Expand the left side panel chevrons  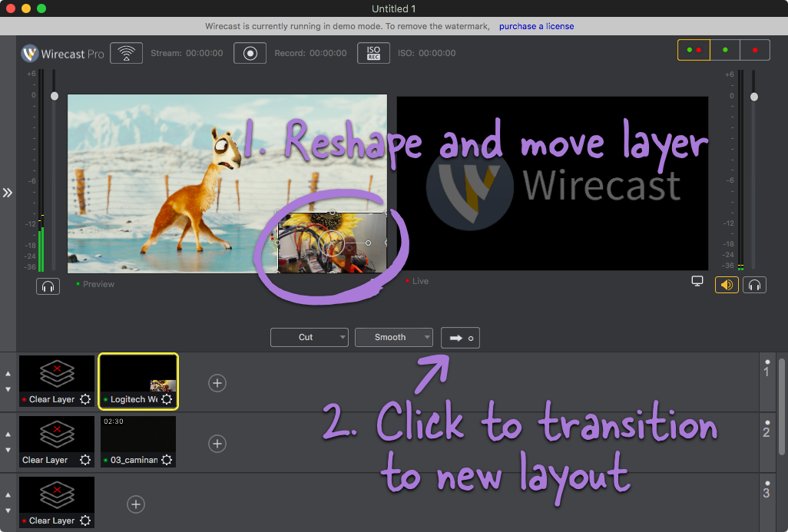coord(8,193)
